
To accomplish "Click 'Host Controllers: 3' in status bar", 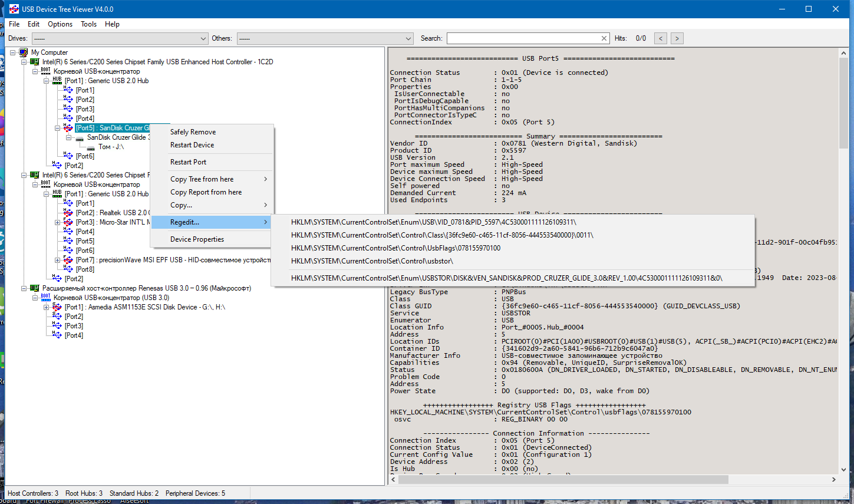I will point(33,493).
